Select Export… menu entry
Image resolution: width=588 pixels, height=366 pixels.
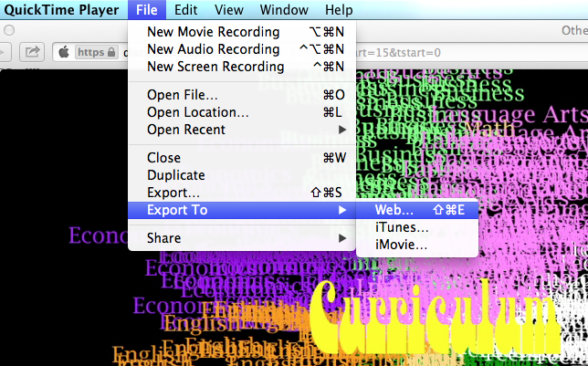coord(242,193)
